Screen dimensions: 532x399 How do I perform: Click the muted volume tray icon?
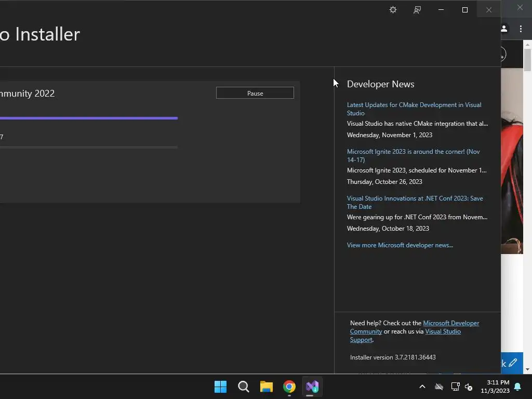(469, 387)
